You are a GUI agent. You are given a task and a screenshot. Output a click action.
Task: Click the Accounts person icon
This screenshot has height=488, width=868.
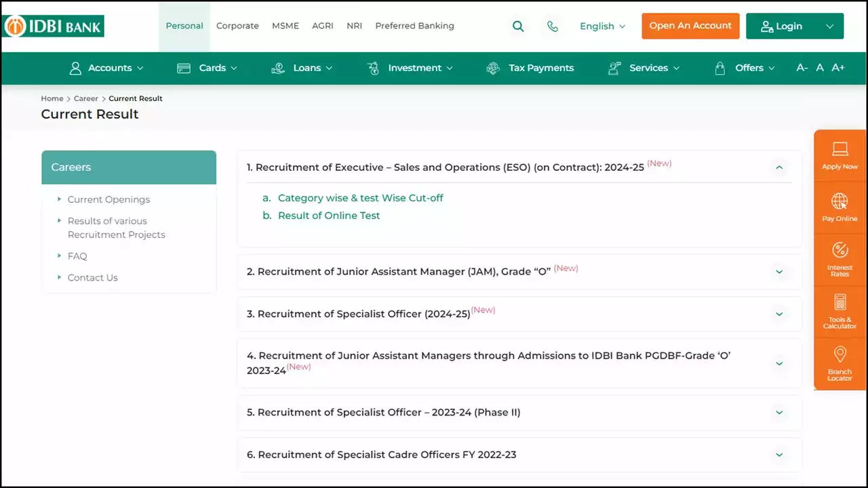point(75,68)
